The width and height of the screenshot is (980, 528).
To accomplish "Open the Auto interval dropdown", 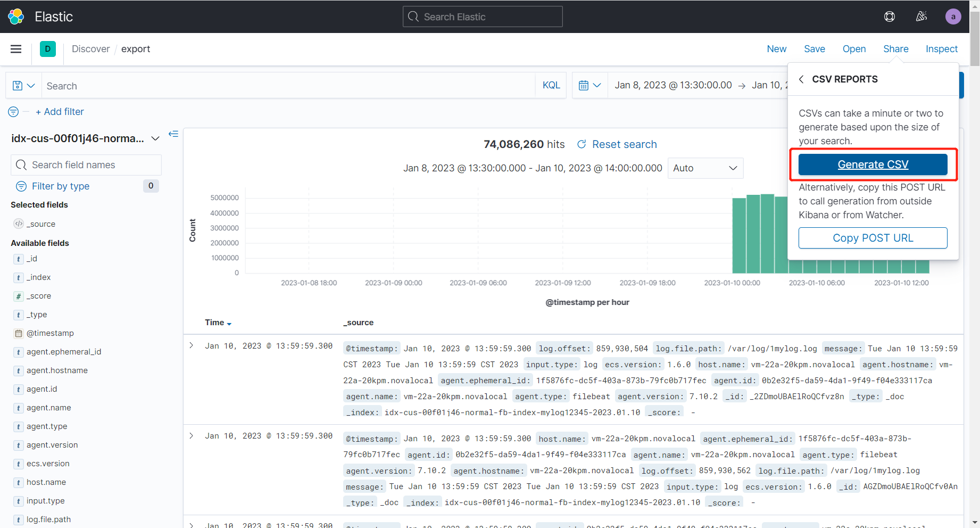I will tap(705, 168).
